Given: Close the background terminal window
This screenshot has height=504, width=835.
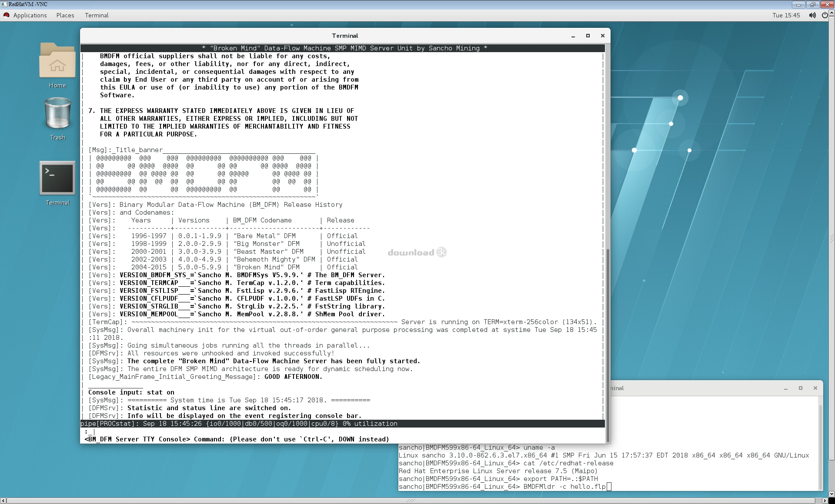Looking at the screenshot, I should tap(815, 388).
